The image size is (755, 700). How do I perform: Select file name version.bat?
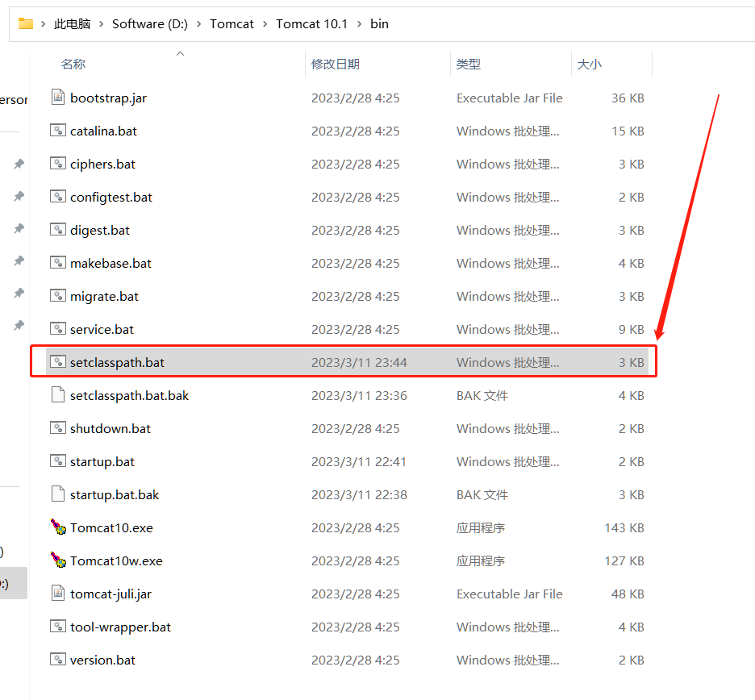[x=102, y=660]
